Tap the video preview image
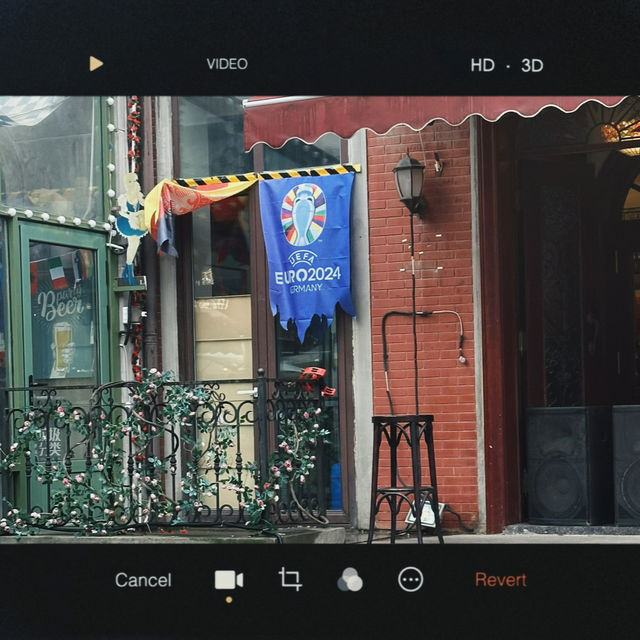 pyautogui.click(x=320, y=320)
